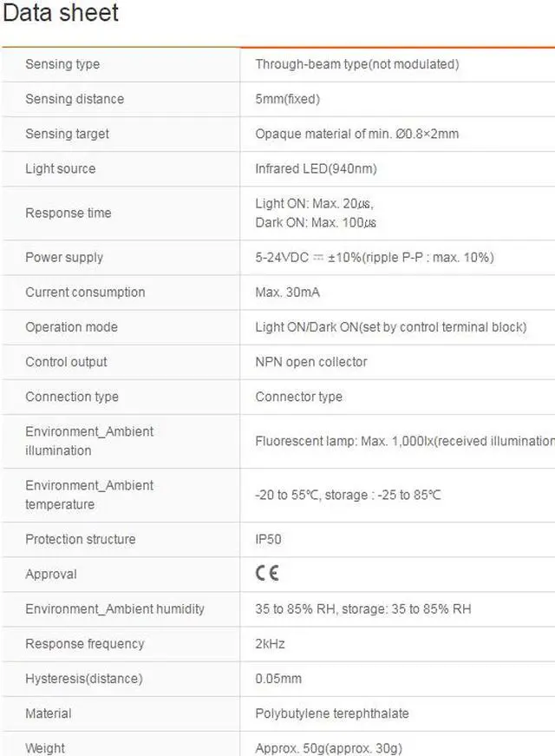Click the "Light ON: Max. 20㎲" text
This screenshot has height=756, width=555.
(314, 203)
